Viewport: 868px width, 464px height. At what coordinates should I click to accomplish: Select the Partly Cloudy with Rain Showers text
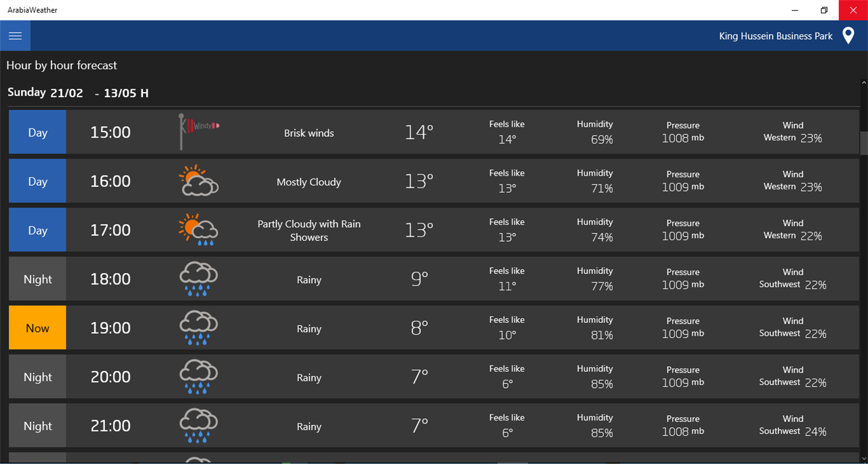click(309, 230)
